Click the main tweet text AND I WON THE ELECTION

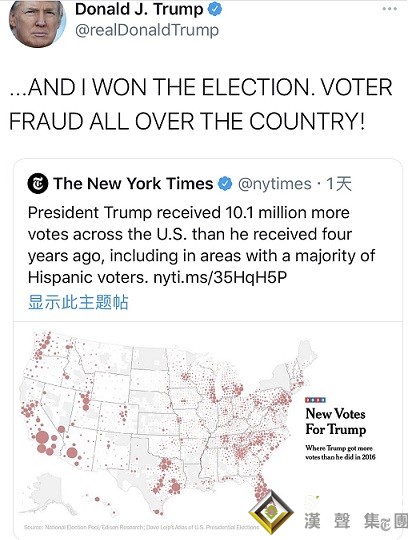coord(201,104)
